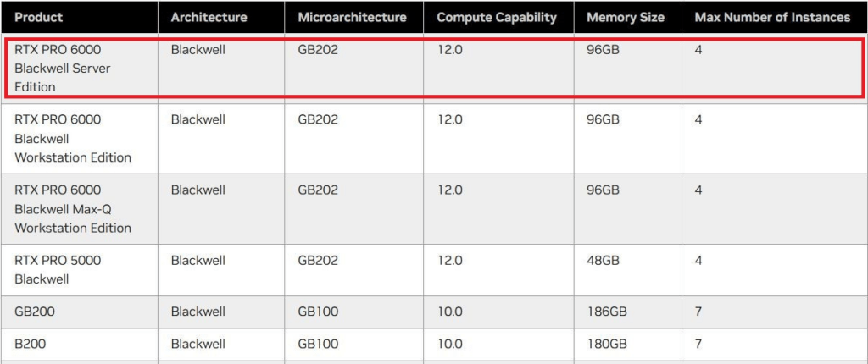Click the 96GB cell in the highlighted row
868x364 pixels.
(604, 50)
